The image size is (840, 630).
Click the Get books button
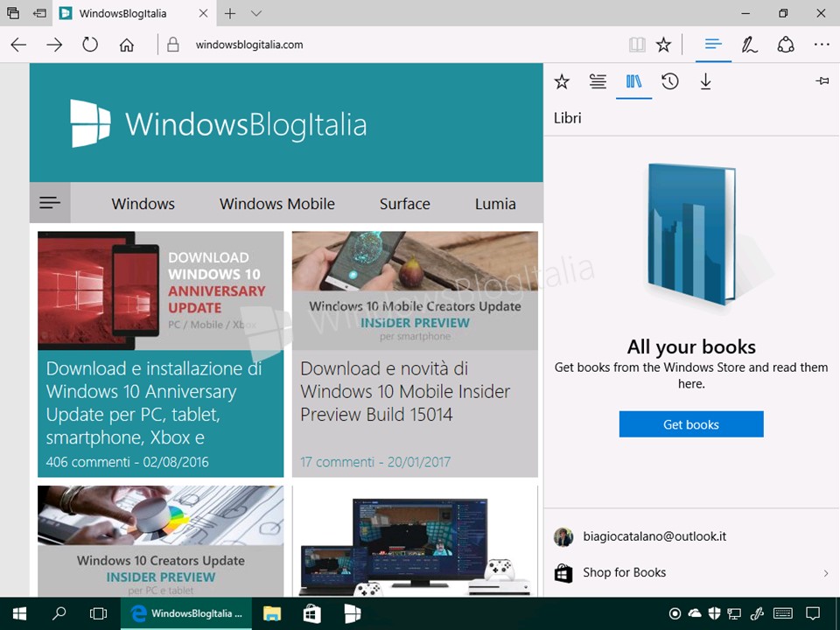[x=691, y=424]
